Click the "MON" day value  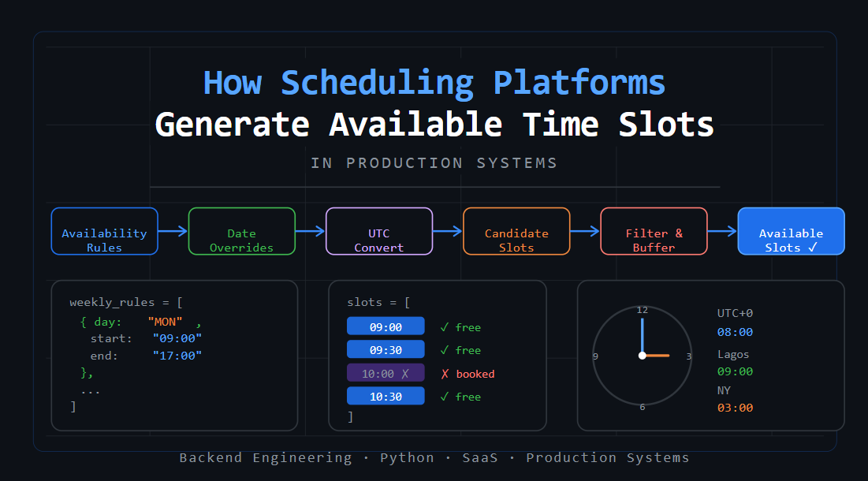click(165, 323)
